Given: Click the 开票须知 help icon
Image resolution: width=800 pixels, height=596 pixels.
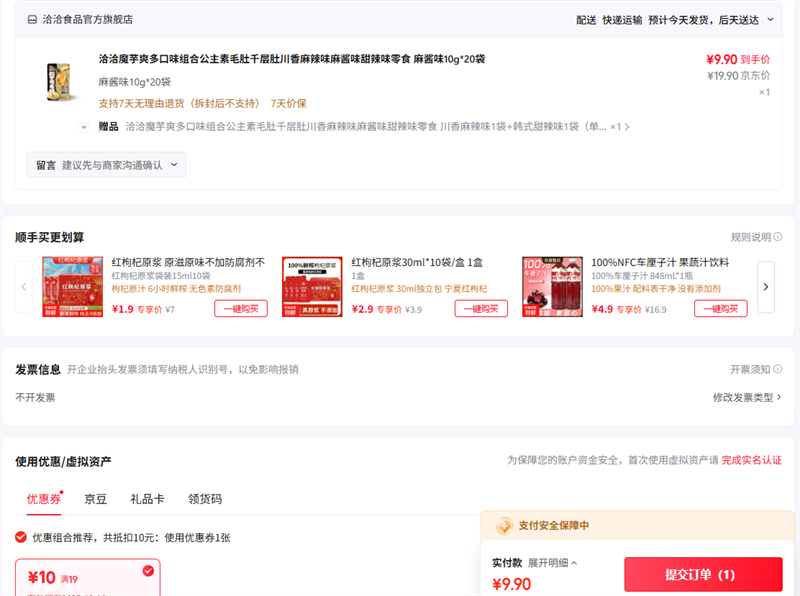Looking at the screenshot, I should (778, 370).
